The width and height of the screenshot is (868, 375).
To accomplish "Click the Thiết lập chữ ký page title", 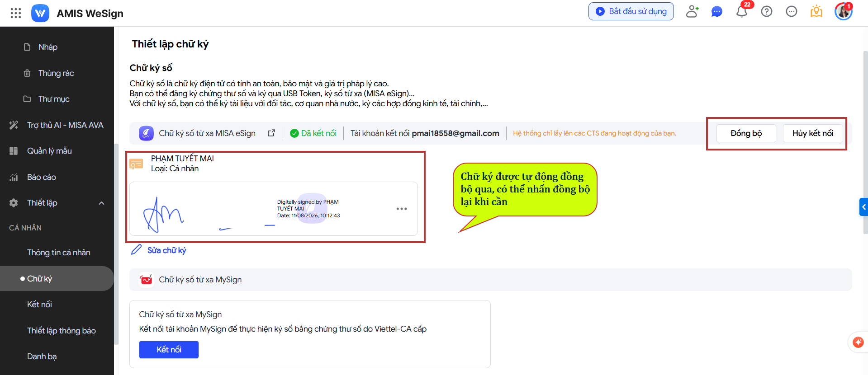I will pos(170,44).
